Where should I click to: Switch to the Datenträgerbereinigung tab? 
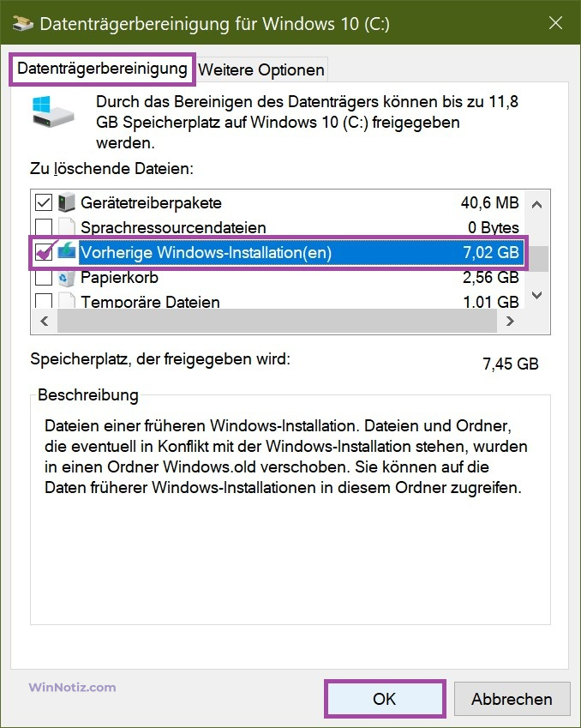point(102,67)
